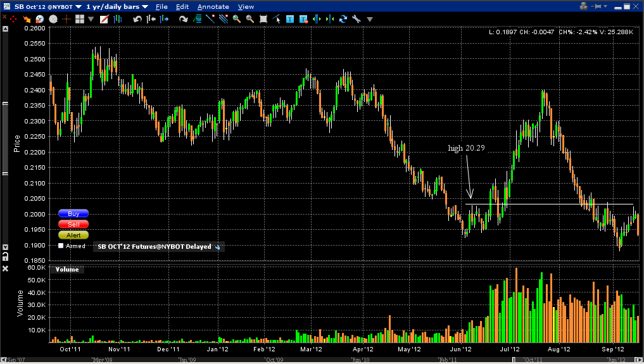644x364 pixels.
Task: Open the wrench configuration icon
Action: (356, 19)
